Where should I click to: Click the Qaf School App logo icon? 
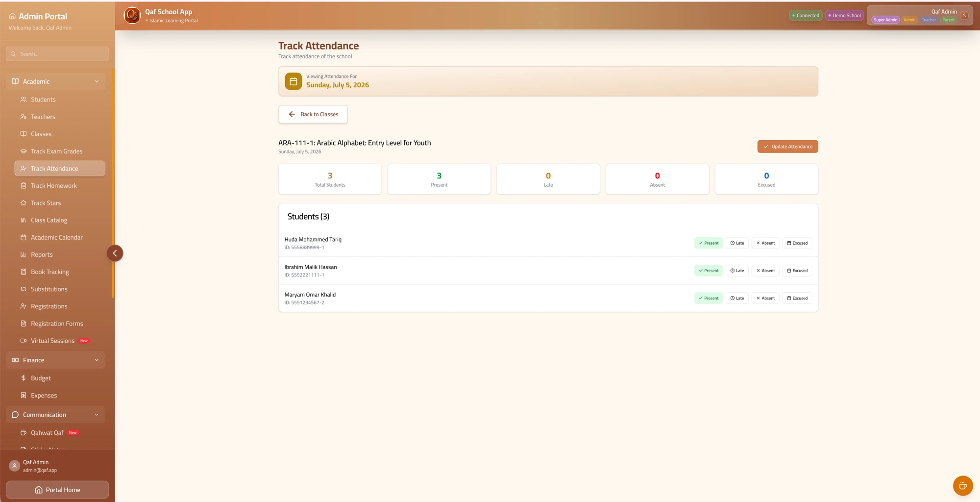[132, 15]
